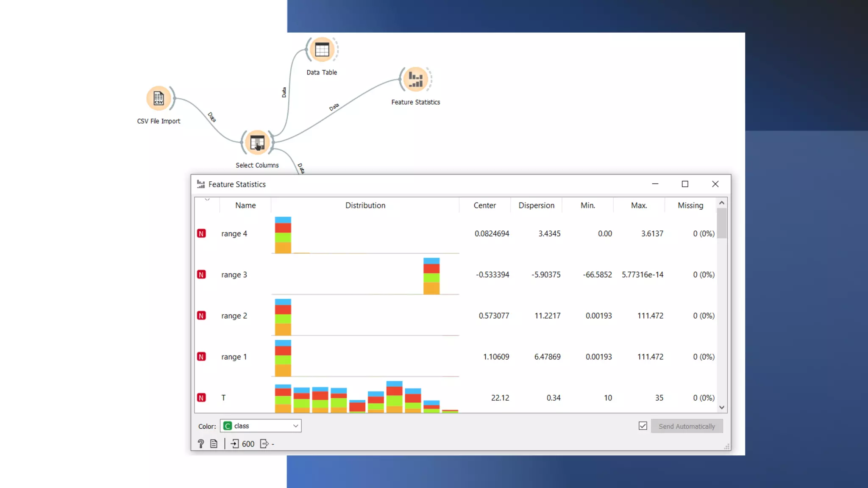Open the CSV File Import widget

(159, 98)
